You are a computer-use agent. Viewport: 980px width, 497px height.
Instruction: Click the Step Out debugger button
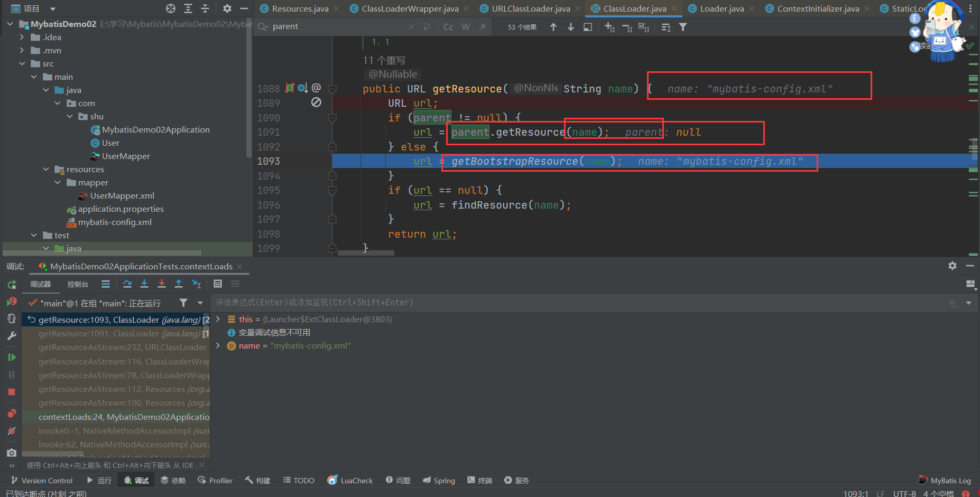click(179, 284)
